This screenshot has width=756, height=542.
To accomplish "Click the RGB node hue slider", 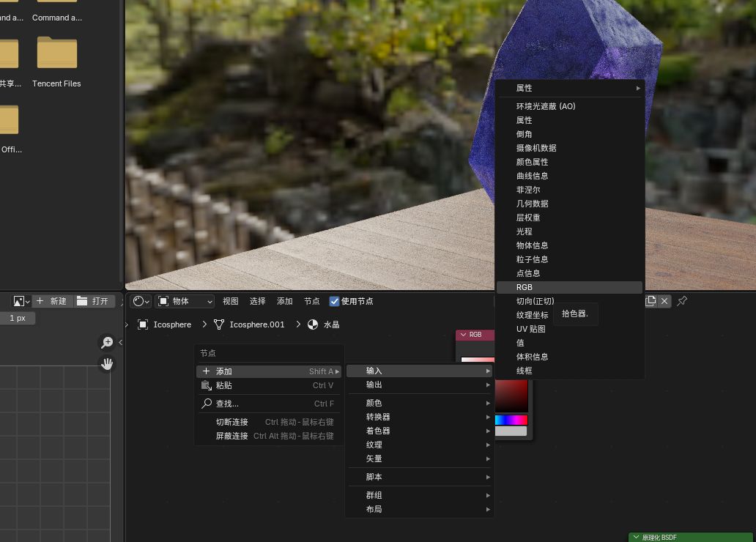I will (511, 420).
